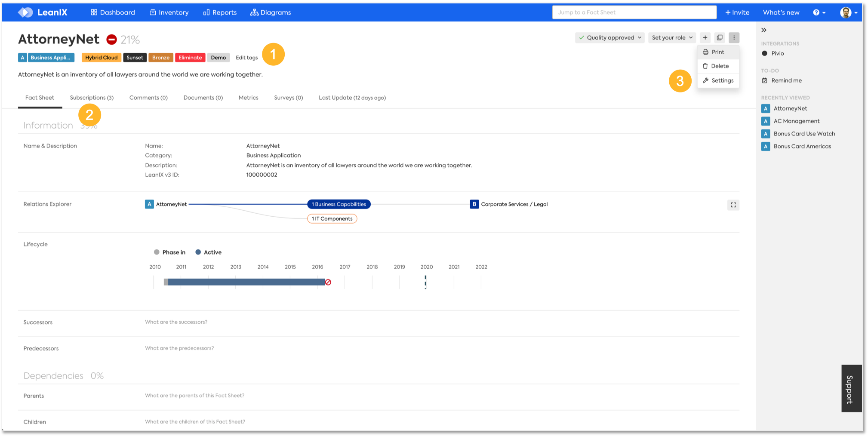Click the Sunset tag
Screen dimensions: 868x436
[135, 58]
